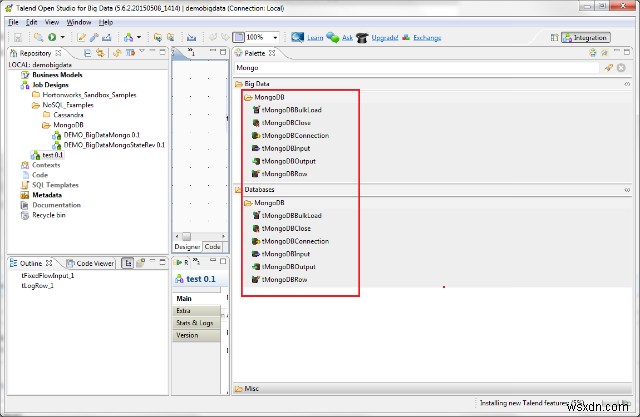Viewport: 640px width, 417px height.
Task: Open the Help menu
Action: click(106, 22)
